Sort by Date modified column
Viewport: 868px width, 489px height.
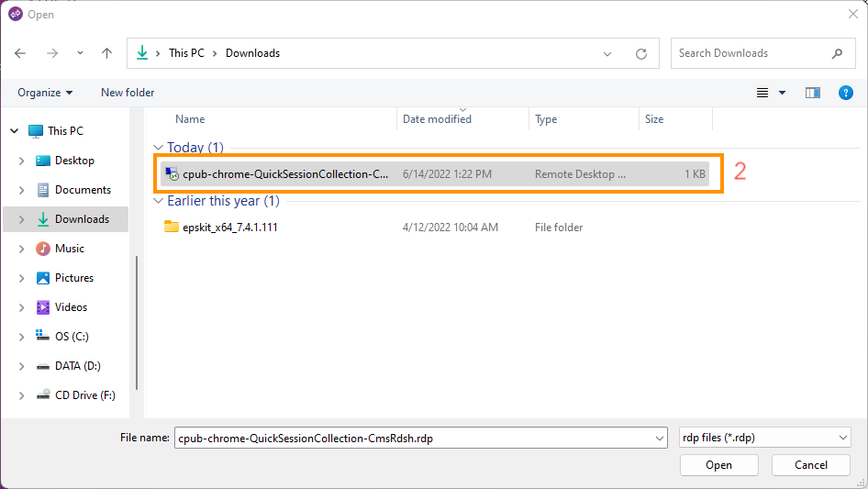pos(437,119)
